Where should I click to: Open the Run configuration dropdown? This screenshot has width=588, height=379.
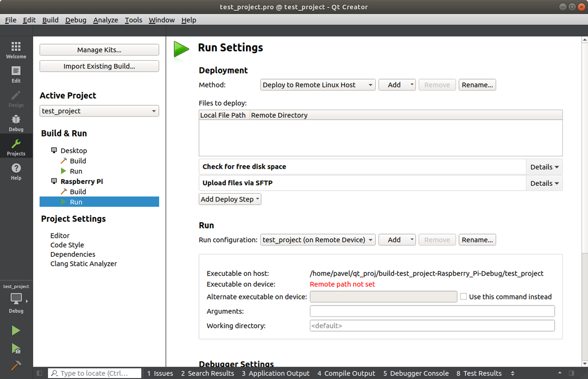(318, 240)
